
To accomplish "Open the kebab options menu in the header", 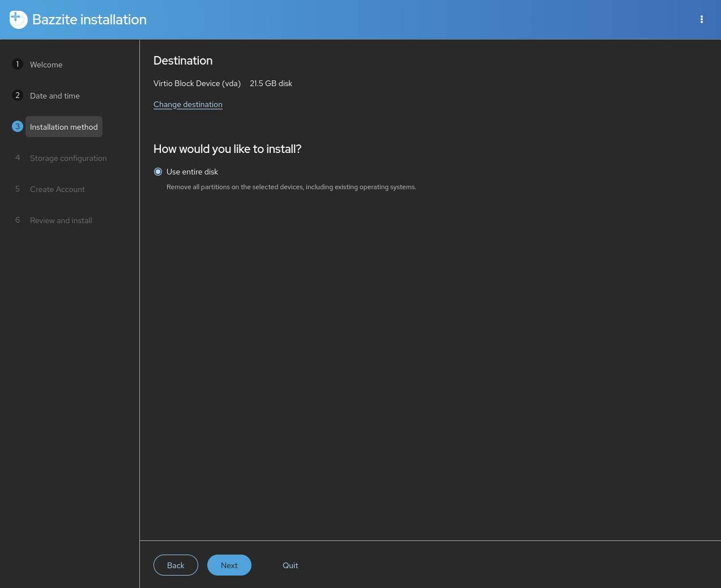I will coord(701,19).
